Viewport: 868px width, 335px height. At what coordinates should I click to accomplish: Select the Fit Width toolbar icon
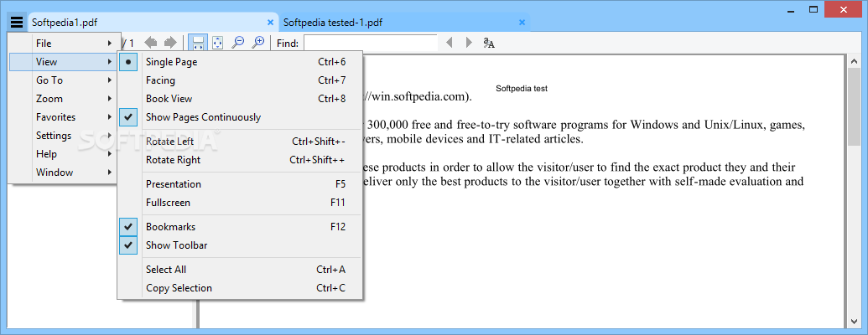(x=198, y=43)
